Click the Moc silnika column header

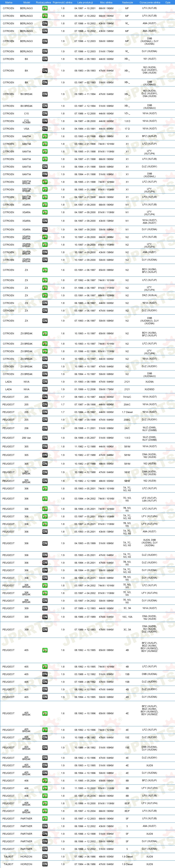(106, 2)
